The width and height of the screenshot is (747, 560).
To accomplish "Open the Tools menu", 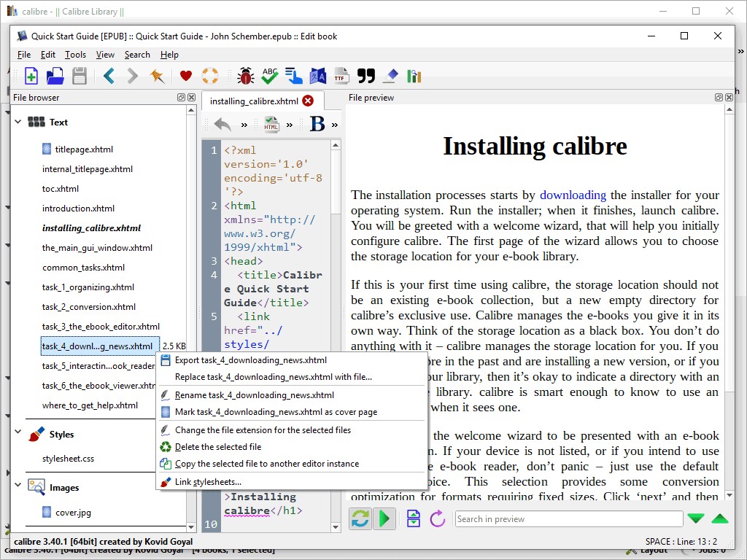I will click(x=75, y=55).
